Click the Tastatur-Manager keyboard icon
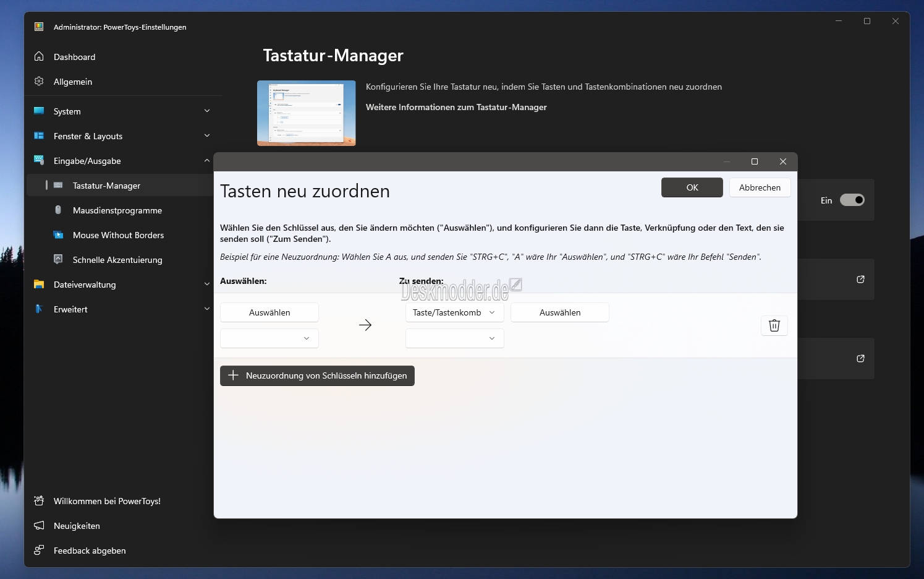 pos(58,185)
